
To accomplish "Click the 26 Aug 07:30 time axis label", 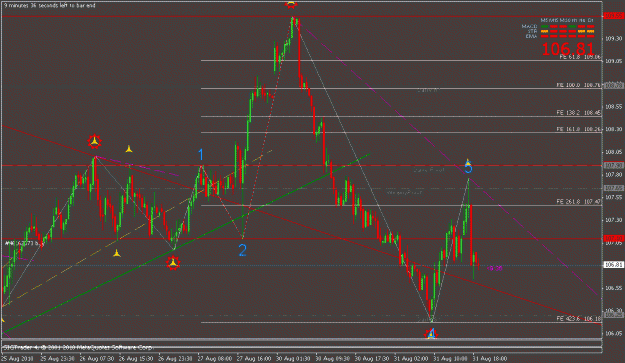I will [97, 359].
